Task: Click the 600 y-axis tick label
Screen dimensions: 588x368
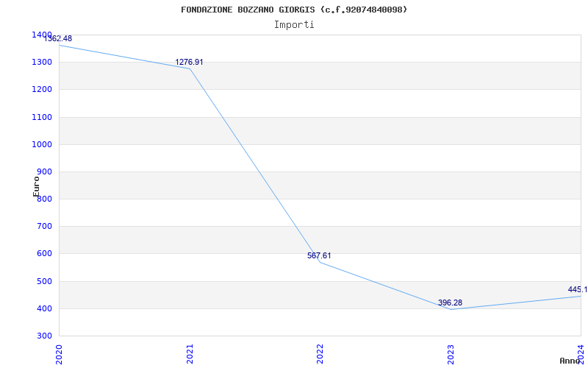Action: 44,254
